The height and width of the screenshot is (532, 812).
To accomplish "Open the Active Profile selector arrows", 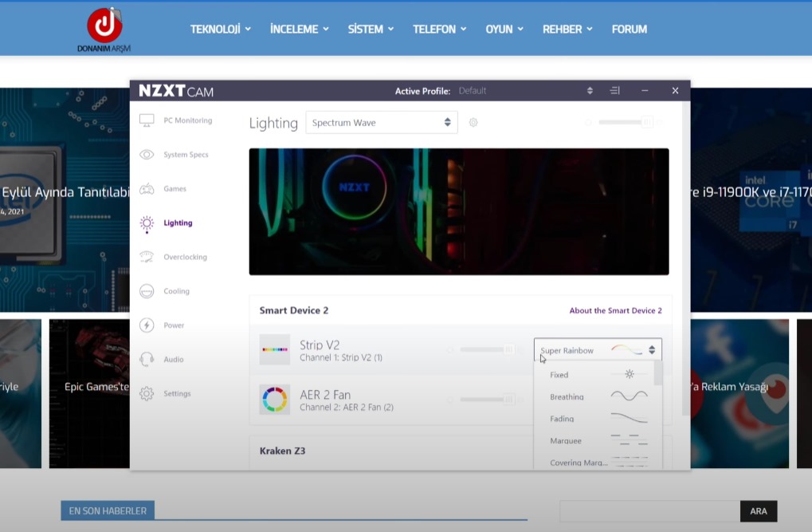I will pos(590,91).
